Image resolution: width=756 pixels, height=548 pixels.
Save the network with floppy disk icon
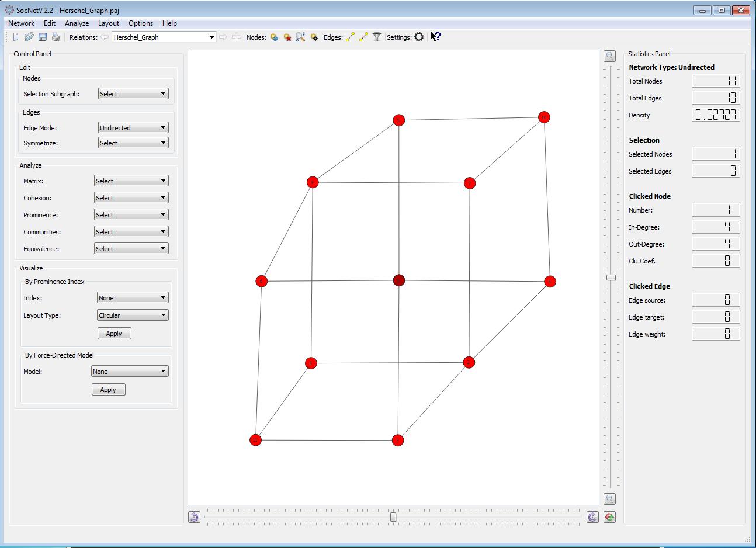[x=42, y=37]
